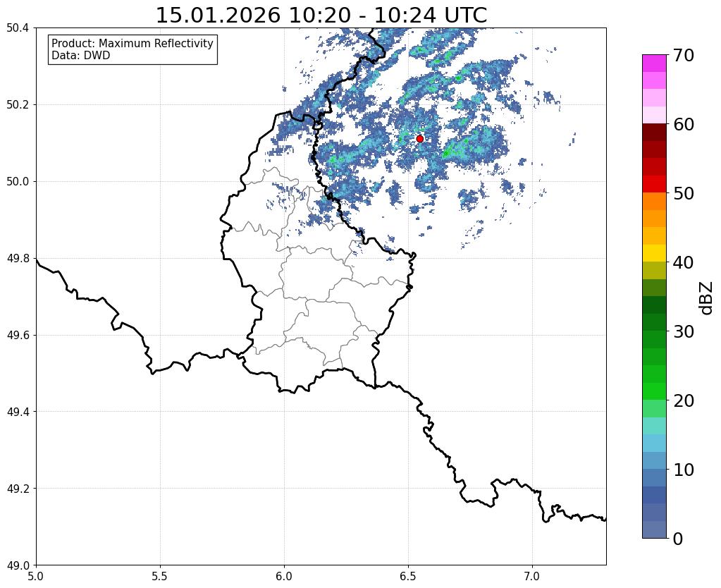This screenshot has width=721, height=588.
Task: Click the latitude tick label 49.6
Action: tap(18, 335)
